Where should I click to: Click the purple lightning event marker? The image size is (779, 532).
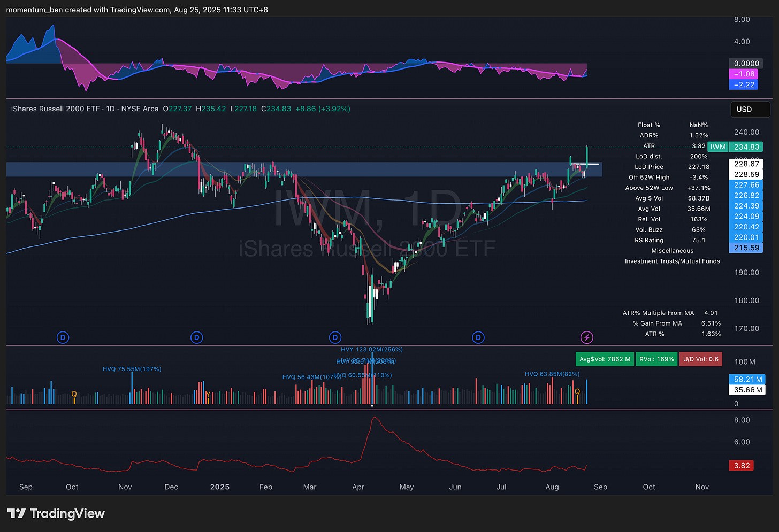coord(587,337)
